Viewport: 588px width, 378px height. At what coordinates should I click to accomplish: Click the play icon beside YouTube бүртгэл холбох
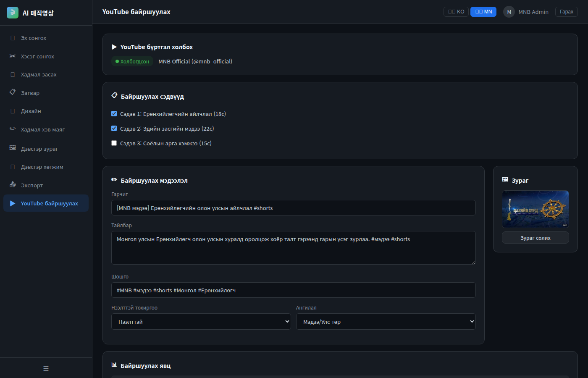click(x=114, y=47)
